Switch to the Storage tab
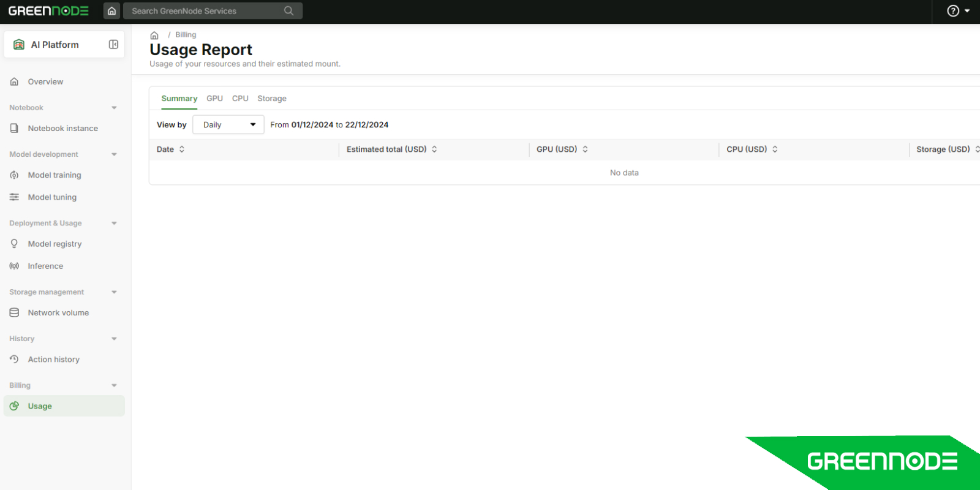 [x=272, y=99]
